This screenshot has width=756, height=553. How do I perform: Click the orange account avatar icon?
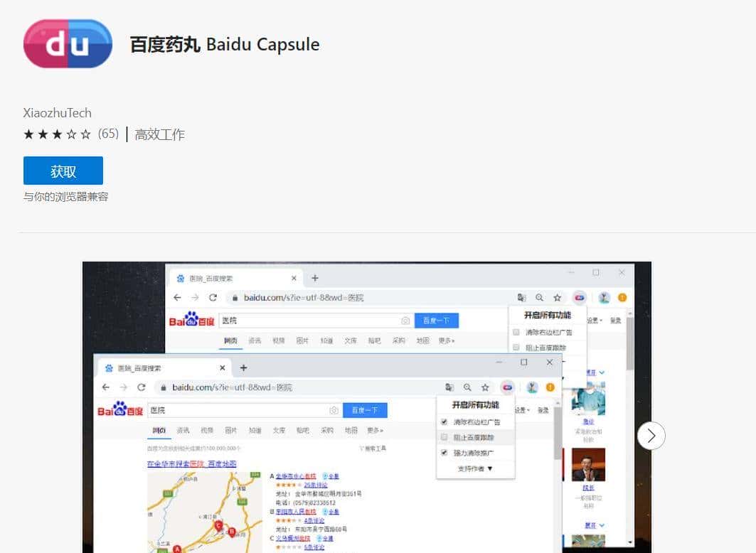[x=550, y=387]
